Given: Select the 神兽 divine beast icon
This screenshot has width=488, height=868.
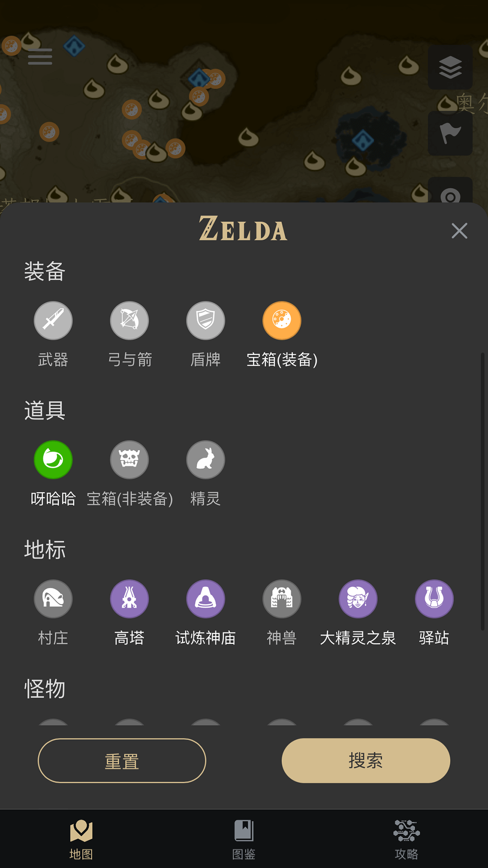Looking at the screenshot, I should [x=281, y=598].
